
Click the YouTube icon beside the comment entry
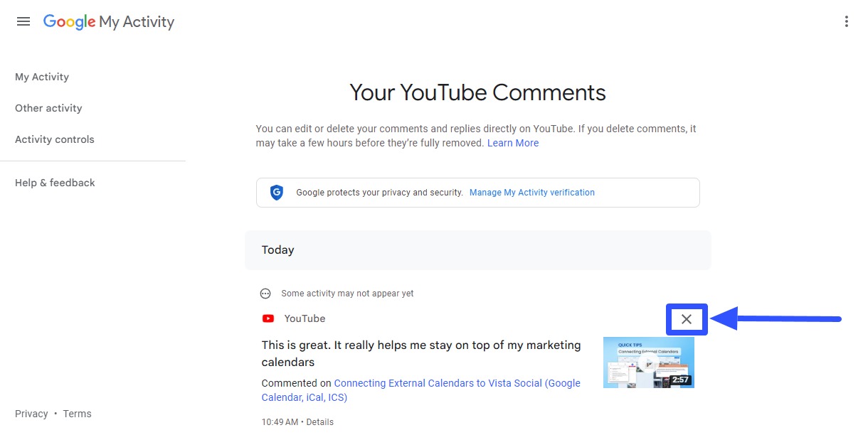tap(268, 318)
